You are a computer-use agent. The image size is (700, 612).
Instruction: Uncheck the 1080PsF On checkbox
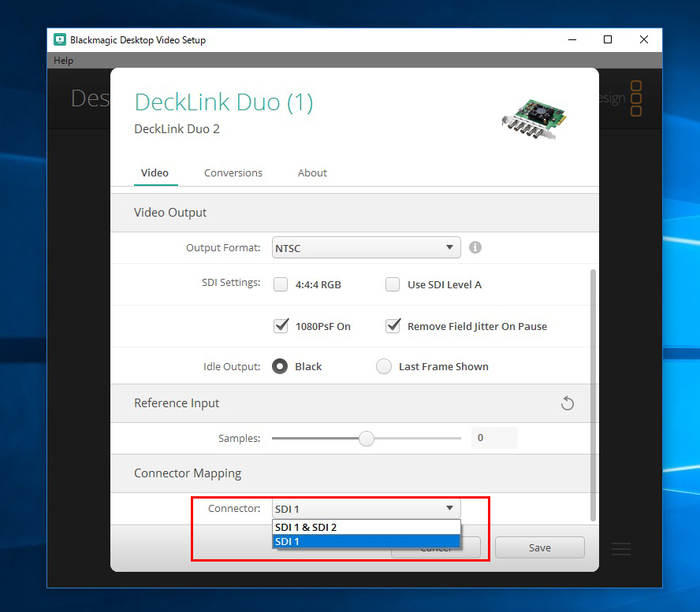click(x=281, y=326)
